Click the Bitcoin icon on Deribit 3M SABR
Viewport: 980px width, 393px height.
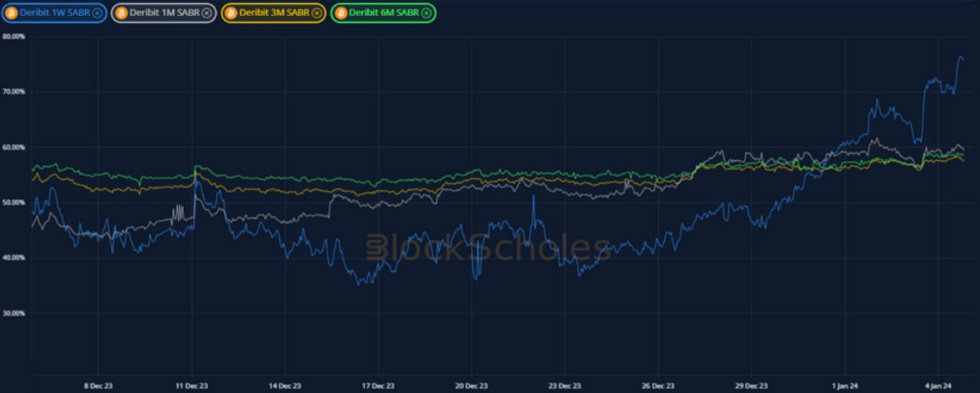230,13
